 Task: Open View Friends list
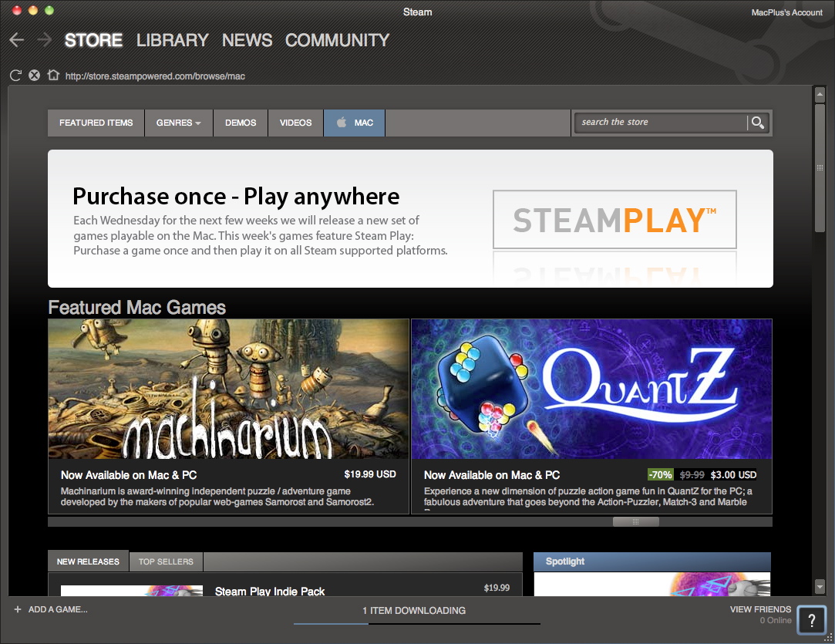click(x=760, y=609)
